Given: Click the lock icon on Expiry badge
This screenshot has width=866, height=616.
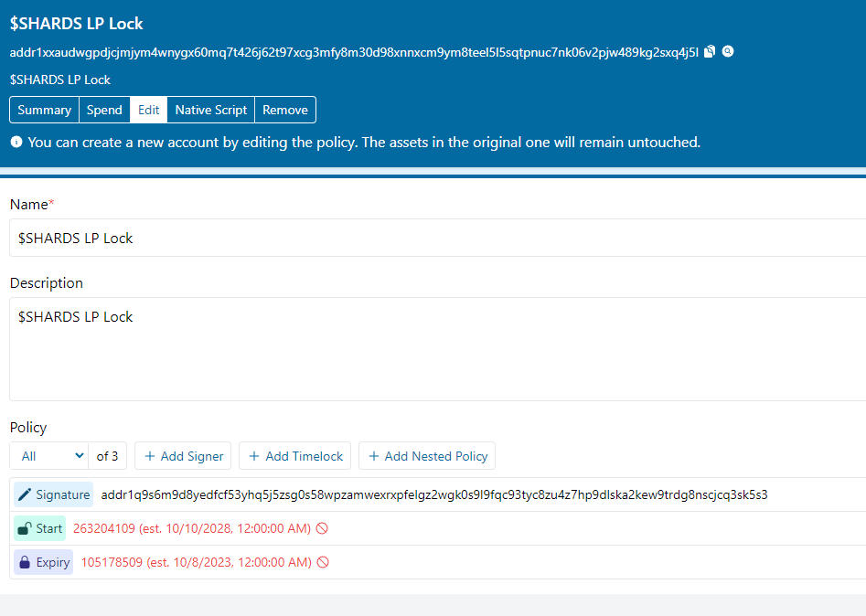Looking at the screenshot, I should (25, 562).
